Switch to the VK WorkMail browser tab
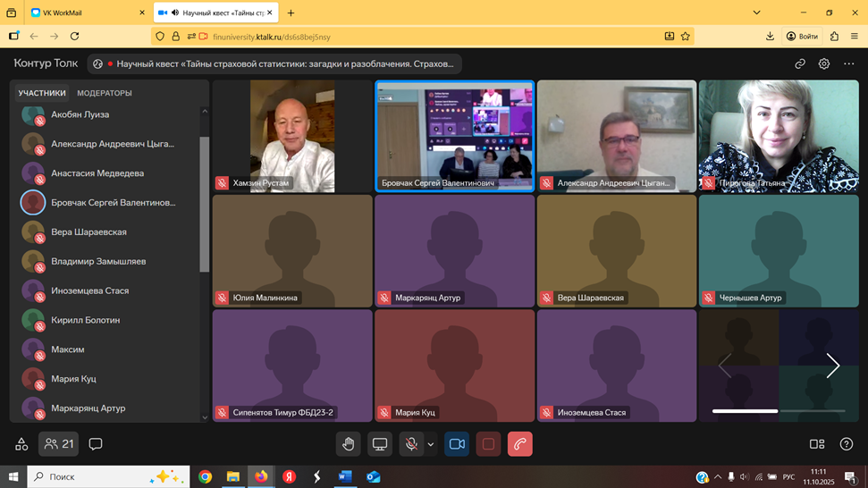This screenshot has height=488, width=868. (86, 13)
